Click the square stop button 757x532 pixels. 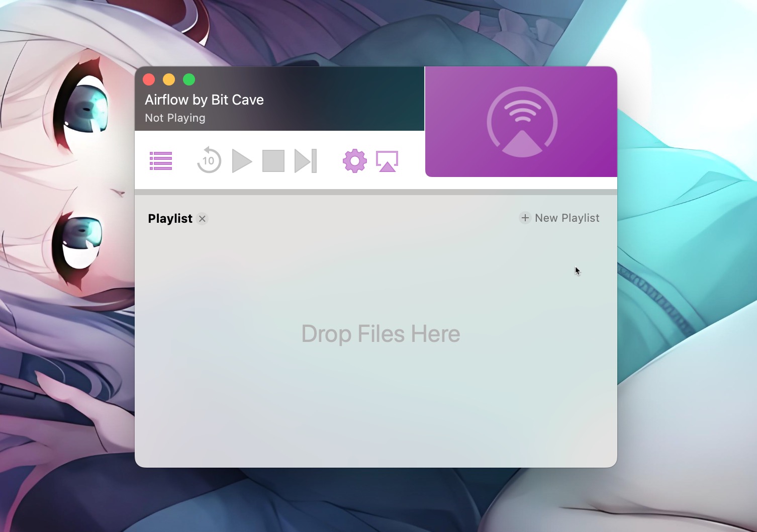pyautogui.click(x=273, y=161)
